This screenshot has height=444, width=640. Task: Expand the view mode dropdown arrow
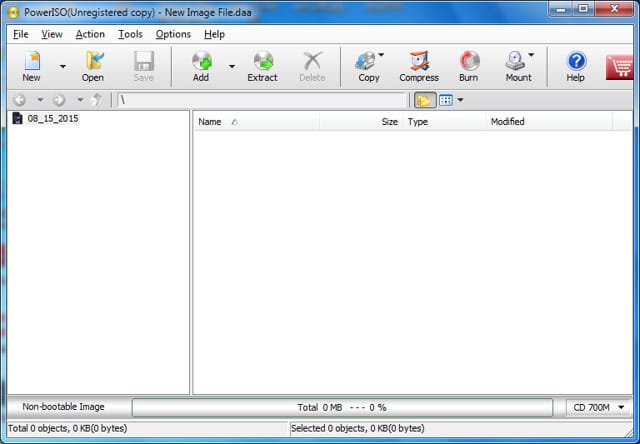pyautogui.click(x=460, y=100)
